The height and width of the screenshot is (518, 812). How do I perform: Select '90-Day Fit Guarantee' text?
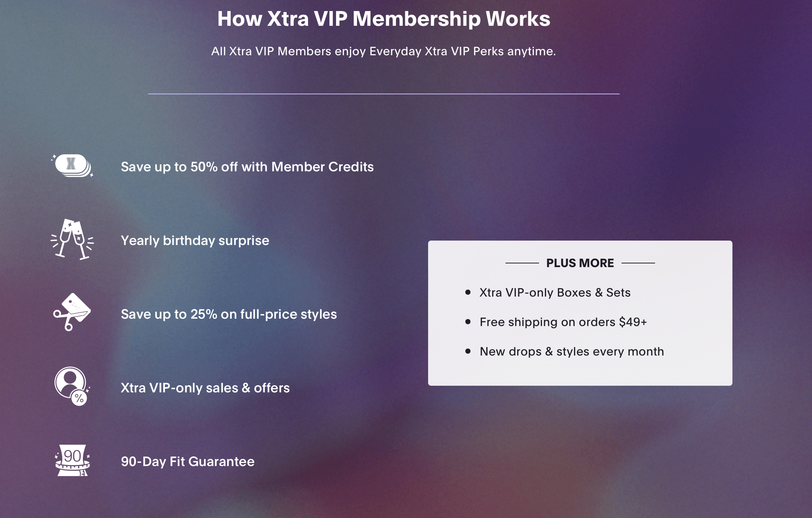[188, 462]
